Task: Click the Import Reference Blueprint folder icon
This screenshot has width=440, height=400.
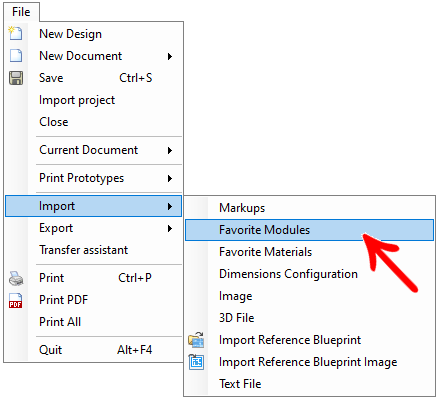Action: pyautogui.click(x=196, y=340)
